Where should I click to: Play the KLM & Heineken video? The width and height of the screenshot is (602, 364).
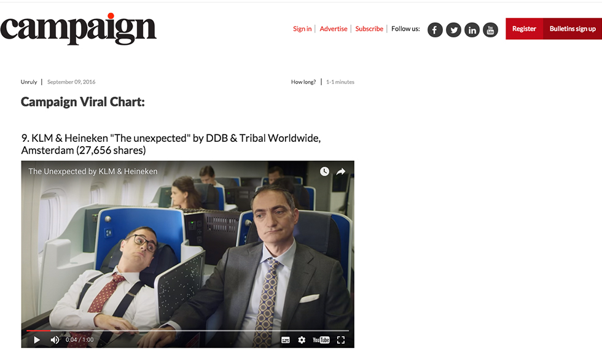point(37,340)
